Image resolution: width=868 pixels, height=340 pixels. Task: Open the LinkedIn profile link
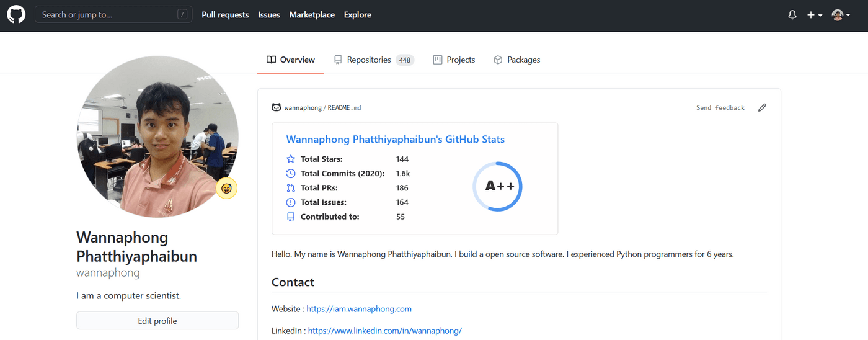[x=385, y=331]
